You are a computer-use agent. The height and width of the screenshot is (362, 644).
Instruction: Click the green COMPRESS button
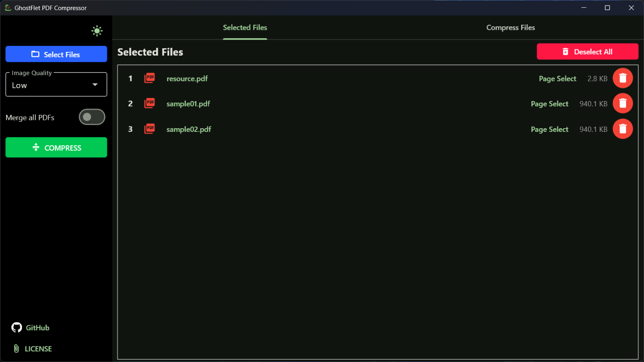56,147
